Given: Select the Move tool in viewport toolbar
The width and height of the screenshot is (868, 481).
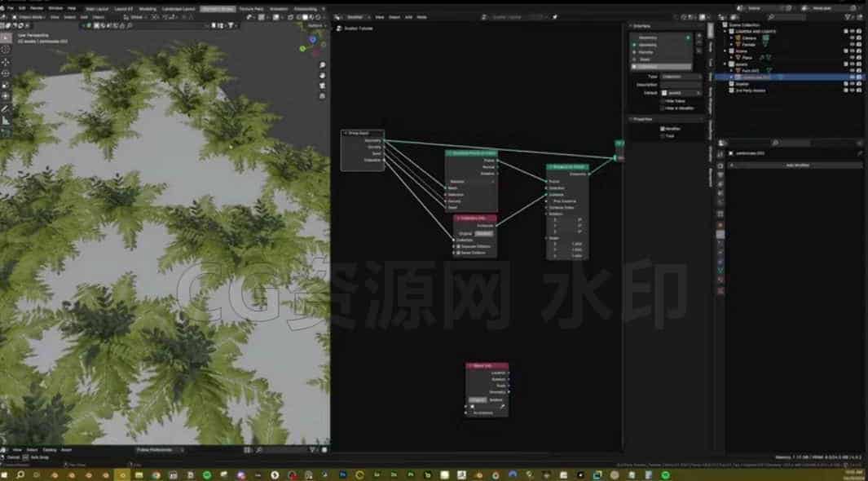Looking at the screenshot, I should [6, 61].
